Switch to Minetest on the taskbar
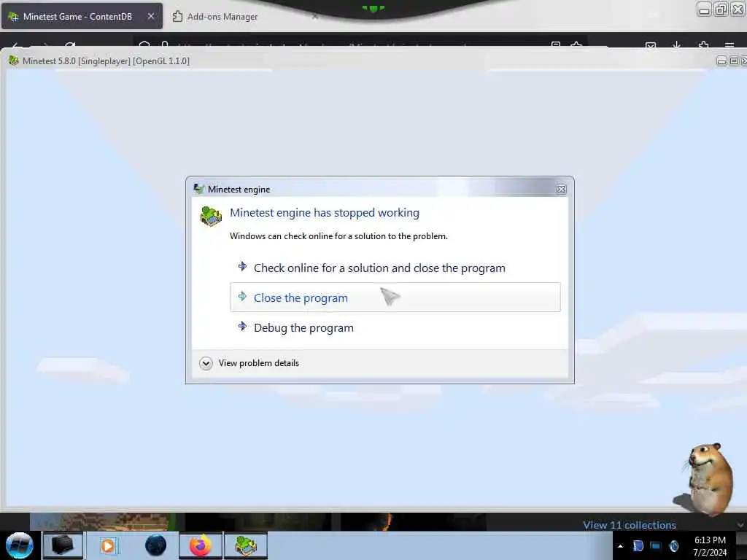The height and width of the screenshot is (560, 747). tap(246, 545)
